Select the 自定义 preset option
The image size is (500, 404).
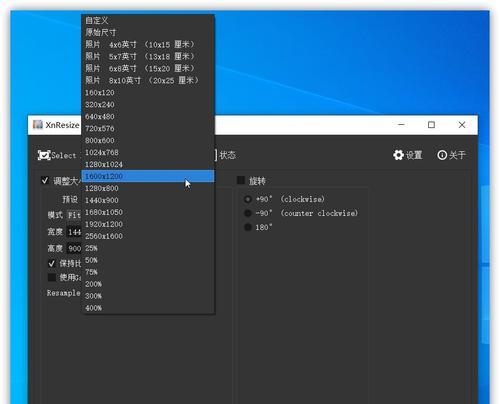[x=148, y=21]
